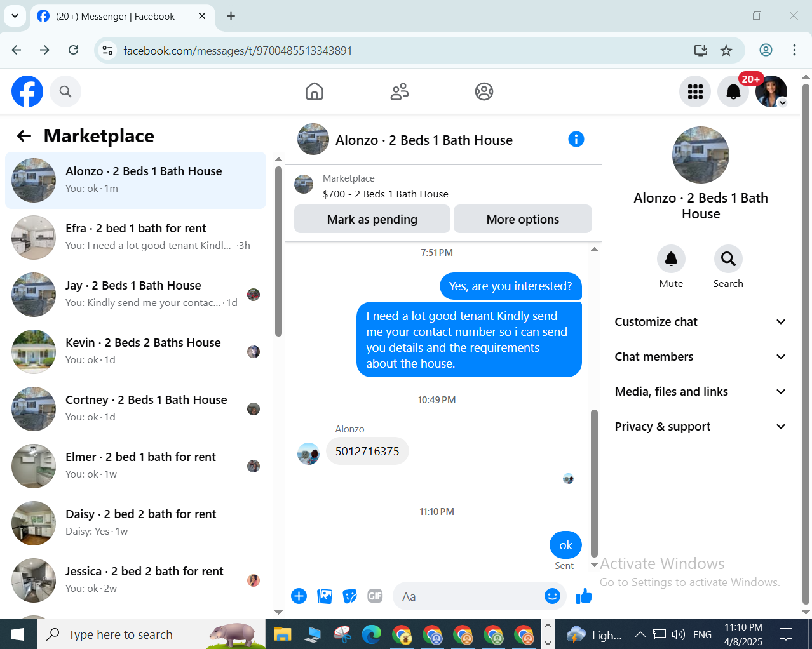Click Mark as pending button

pos(372,219)
